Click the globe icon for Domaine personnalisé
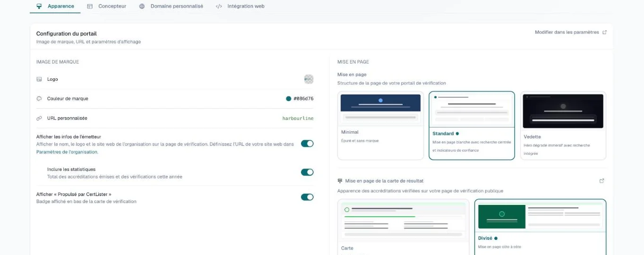The image size is (644, 255). click(x=142, y=7)
